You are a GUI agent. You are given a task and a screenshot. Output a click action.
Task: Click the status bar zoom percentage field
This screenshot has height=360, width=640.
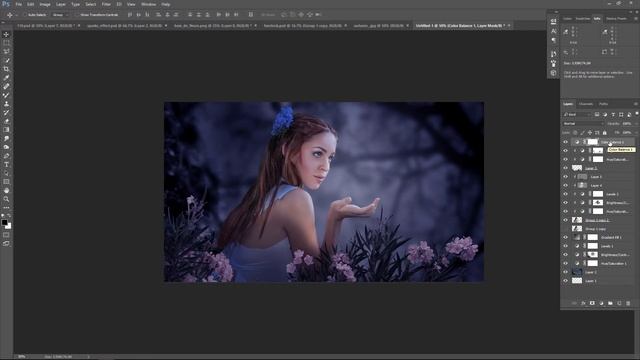coord(22,357)
